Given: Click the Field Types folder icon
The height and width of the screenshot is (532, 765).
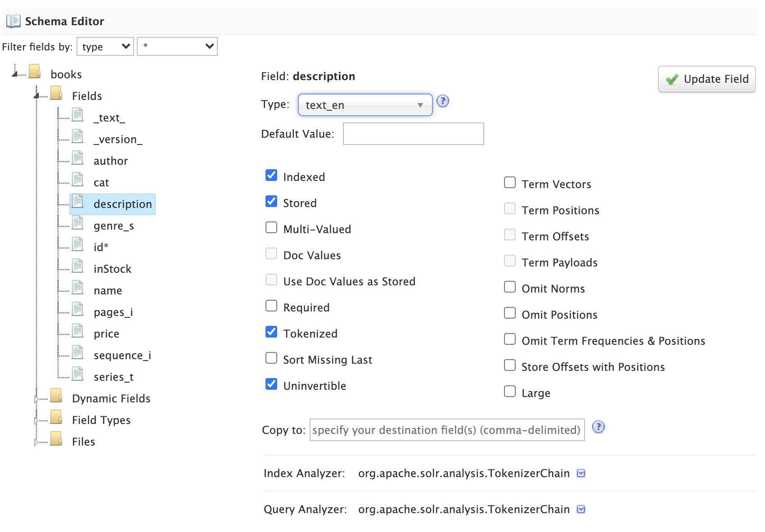Looking at the screenshot, I should click(56, 418).
